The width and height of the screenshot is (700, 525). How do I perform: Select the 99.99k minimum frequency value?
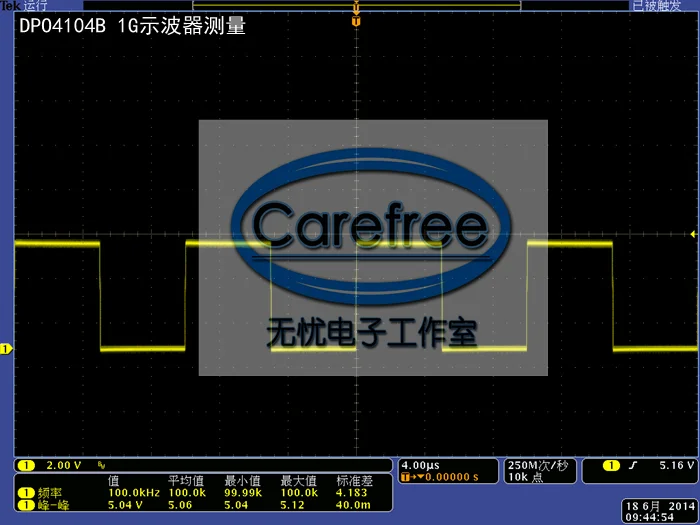tap(243, 493)
